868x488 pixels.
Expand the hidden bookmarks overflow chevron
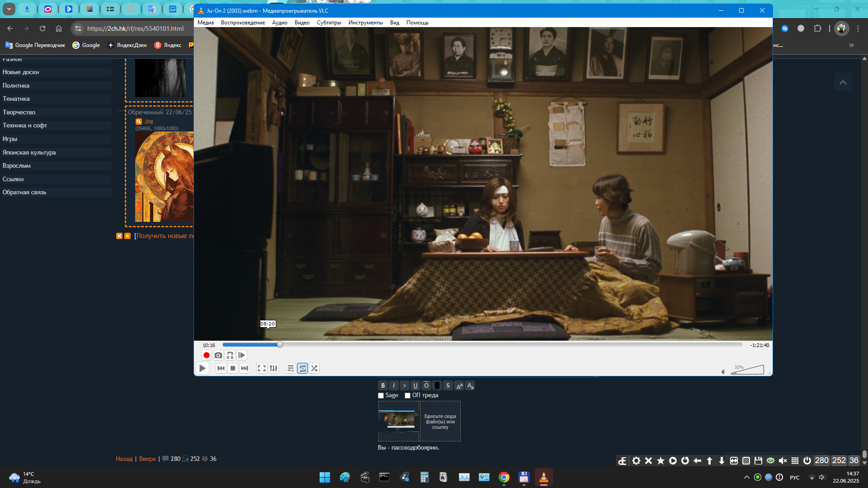click(x=852, y=45)
